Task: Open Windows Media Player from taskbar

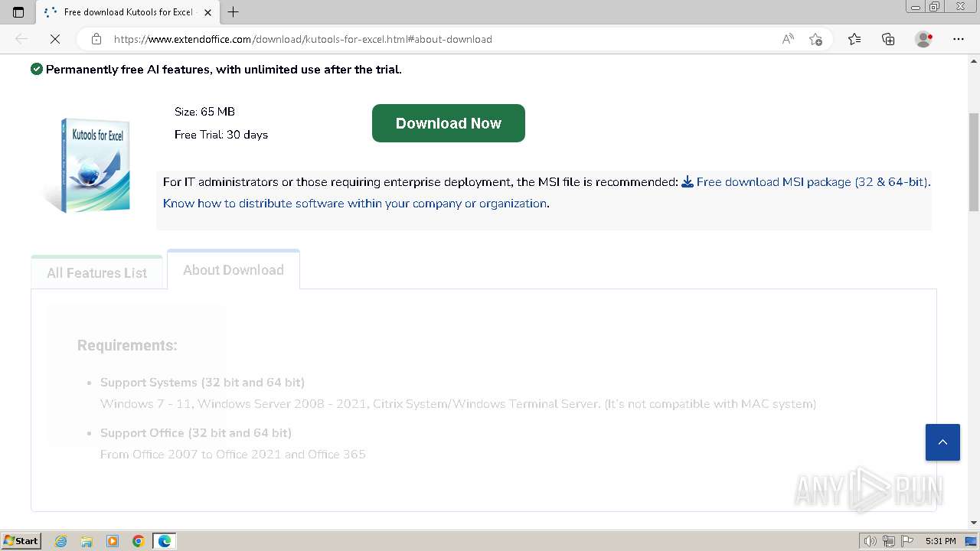Action: pyautogui.click(x=113, y=541)
